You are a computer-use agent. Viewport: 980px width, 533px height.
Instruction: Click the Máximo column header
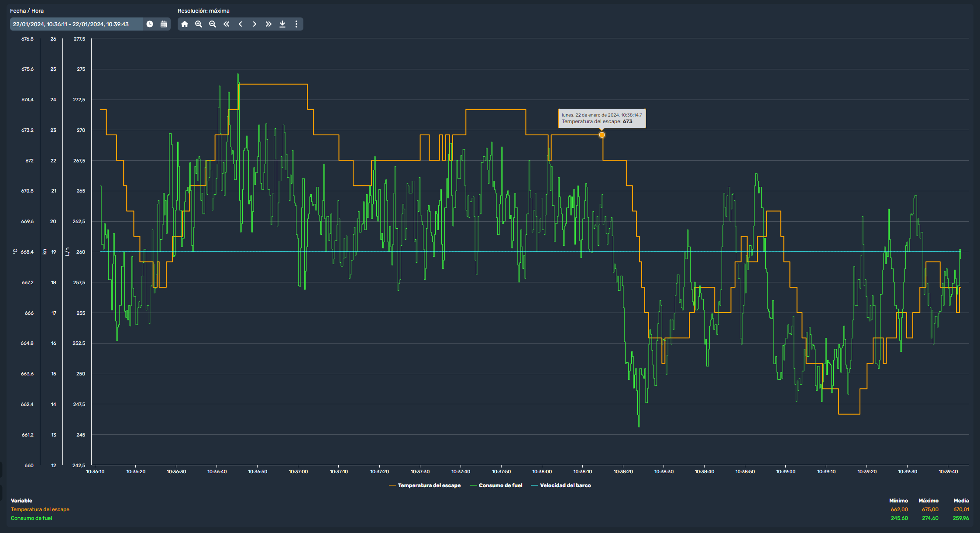pos(928,501)
